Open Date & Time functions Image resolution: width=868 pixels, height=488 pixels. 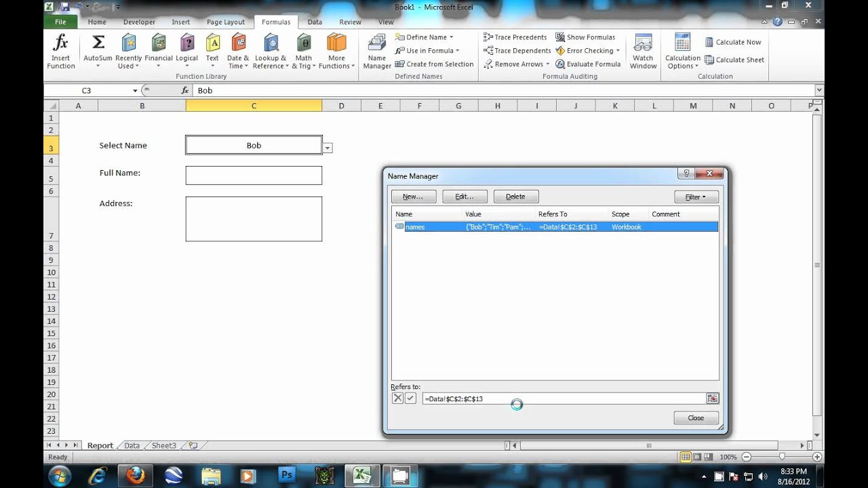(238, 52)
